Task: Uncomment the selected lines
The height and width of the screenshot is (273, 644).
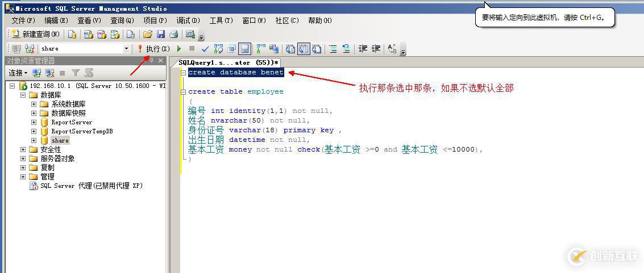Action: 346,49
